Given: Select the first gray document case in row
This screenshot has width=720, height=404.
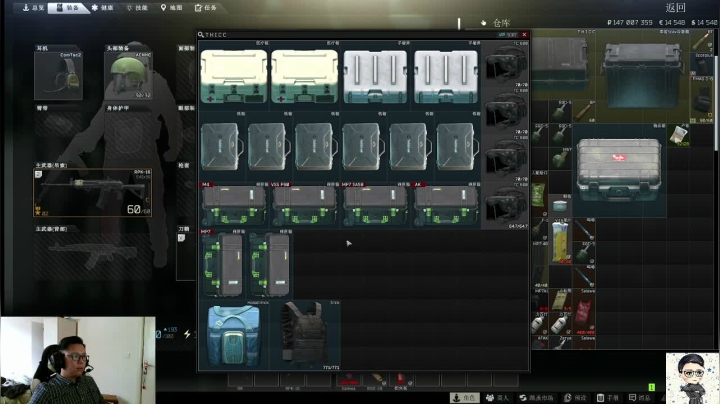Looking at the screenshot, I should pyautogui.click(x=222, y=146).
